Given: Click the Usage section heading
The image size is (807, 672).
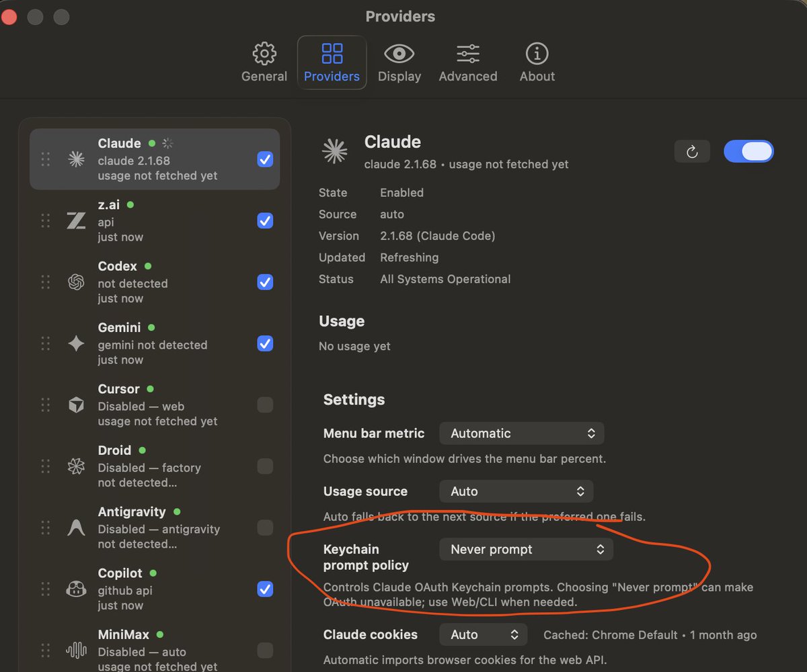Looking at the screenshot, I should [342, 321].
